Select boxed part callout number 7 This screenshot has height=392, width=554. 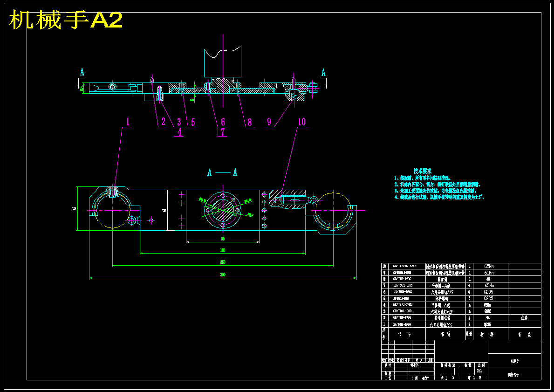tap(223, 132)
